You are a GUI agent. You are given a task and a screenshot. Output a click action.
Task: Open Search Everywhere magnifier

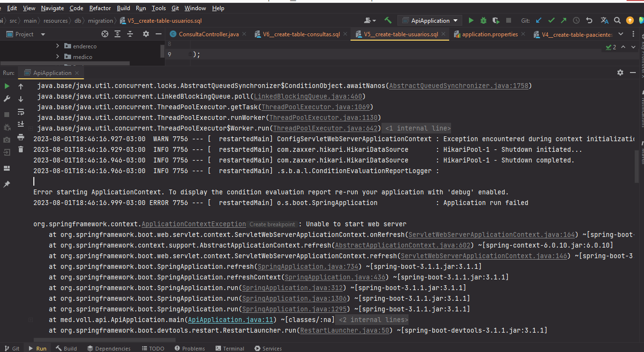pos(617,21)
